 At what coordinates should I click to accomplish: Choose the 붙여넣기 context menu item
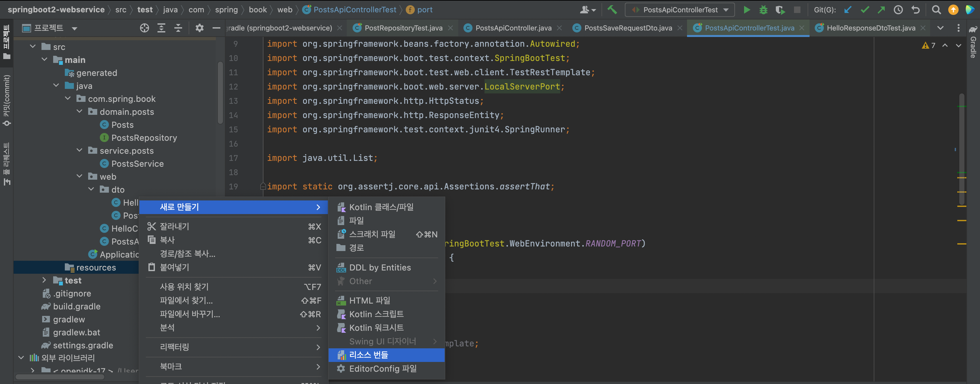click(x=234, y=267)
